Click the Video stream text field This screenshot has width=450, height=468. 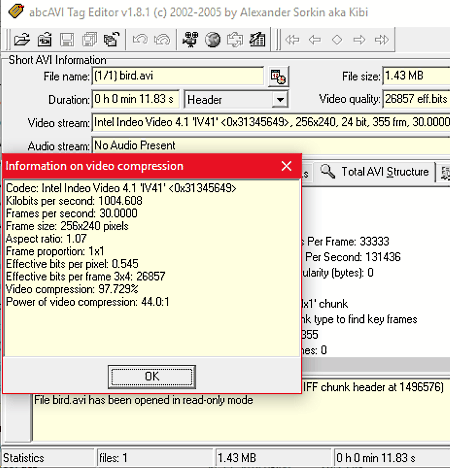(x=271, y=122)
